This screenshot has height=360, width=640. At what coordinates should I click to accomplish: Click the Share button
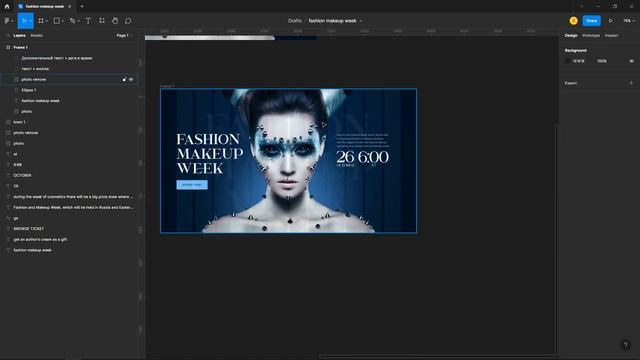pyautogui.click(x=591, y=21)
